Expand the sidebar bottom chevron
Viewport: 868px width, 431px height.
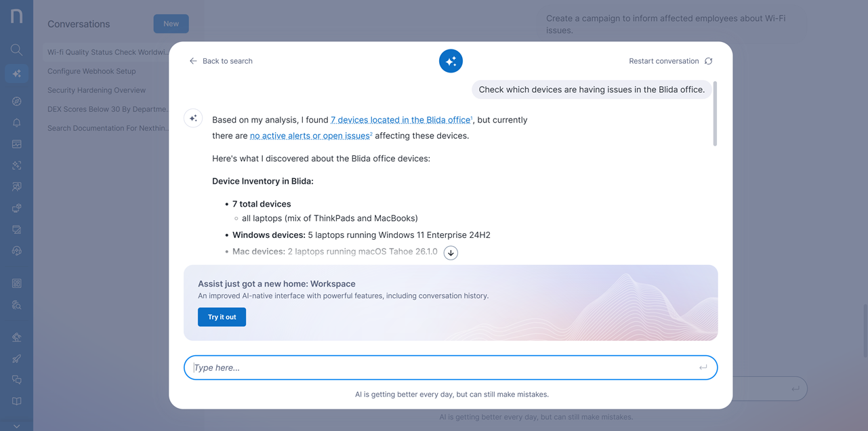click(16, 425)
